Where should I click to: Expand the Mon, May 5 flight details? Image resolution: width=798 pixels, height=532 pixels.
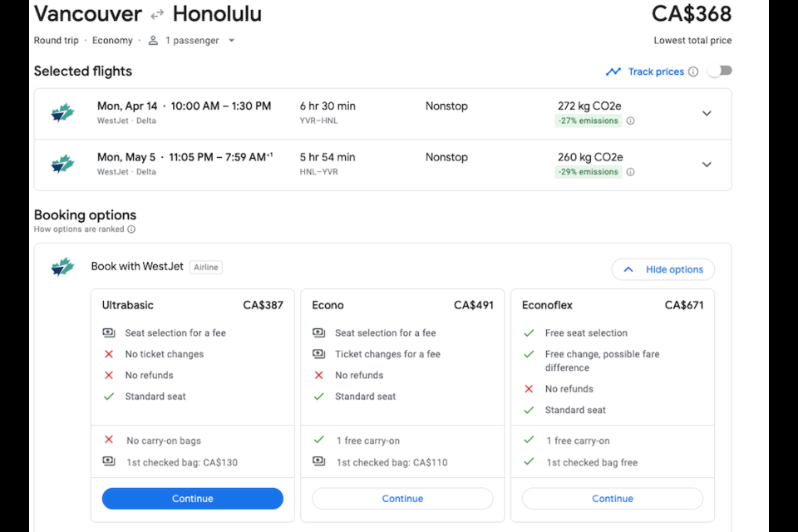[707, 165]
